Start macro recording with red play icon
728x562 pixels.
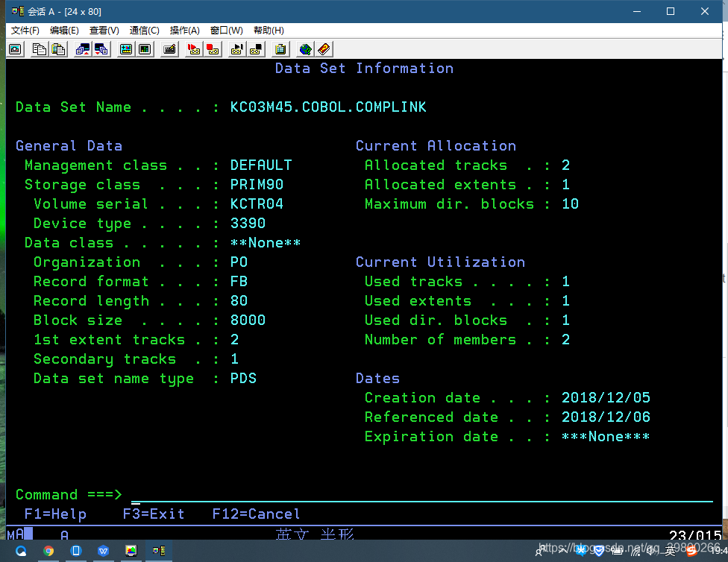click(x=194, y=49)
